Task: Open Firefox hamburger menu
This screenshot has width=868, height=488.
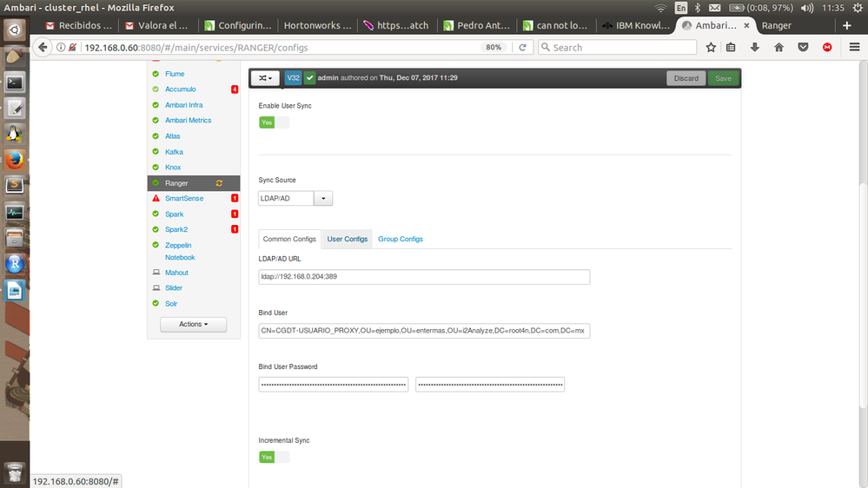Action: (854, 48)
